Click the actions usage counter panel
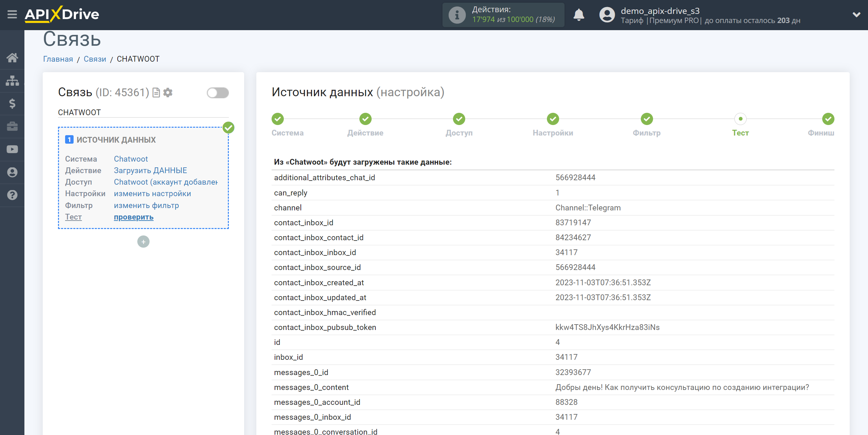 click(x=503, y=15)
